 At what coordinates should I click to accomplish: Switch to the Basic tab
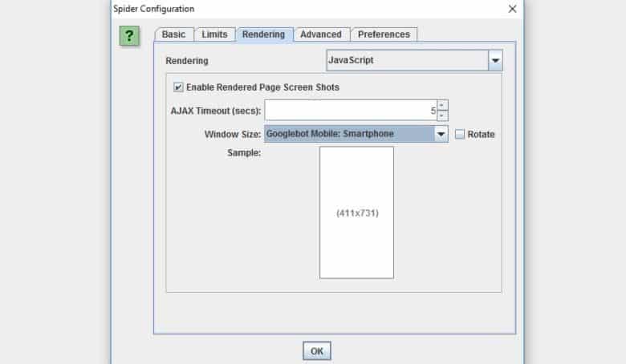click(x=173, y=34)
